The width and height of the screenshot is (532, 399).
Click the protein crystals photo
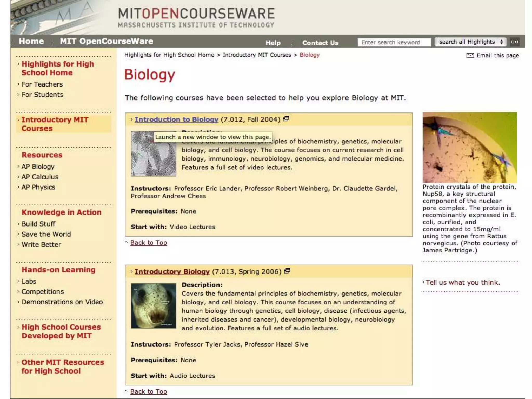tap(469, 147)
